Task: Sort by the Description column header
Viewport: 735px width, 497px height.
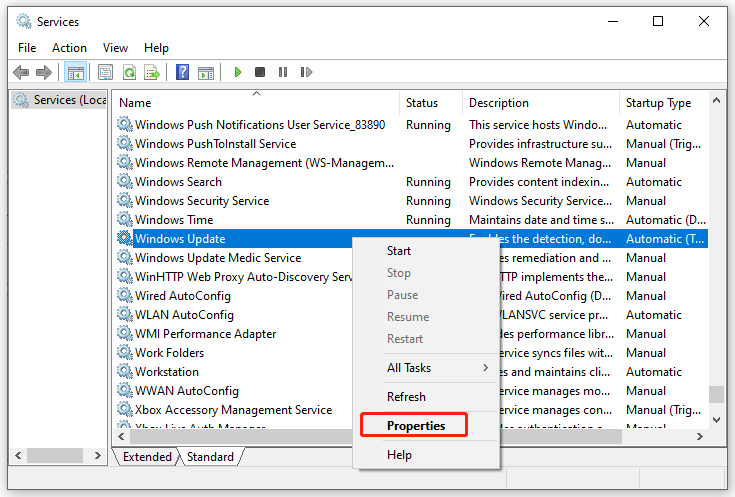Action: [540, 103]
